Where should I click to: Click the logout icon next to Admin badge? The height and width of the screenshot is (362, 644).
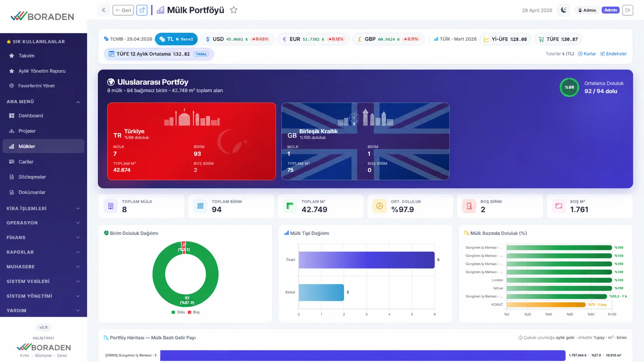click(x=628, y=10)
